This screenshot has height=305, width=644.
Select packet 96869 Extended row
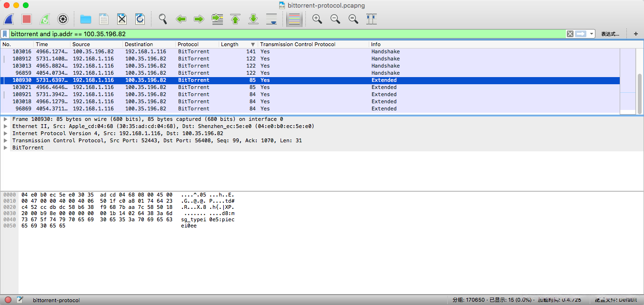click(x=310, y=108)
